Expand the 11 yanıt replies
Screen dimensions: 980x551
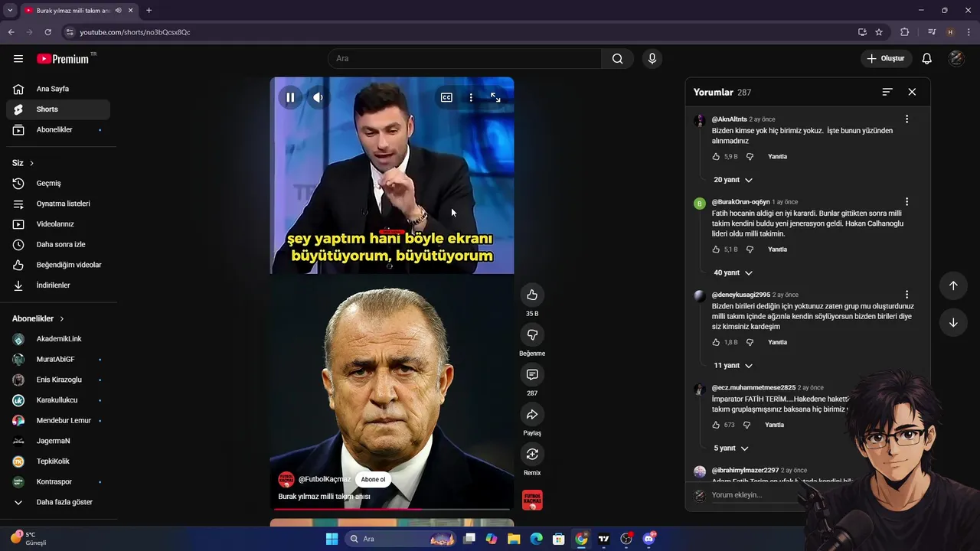733,366
